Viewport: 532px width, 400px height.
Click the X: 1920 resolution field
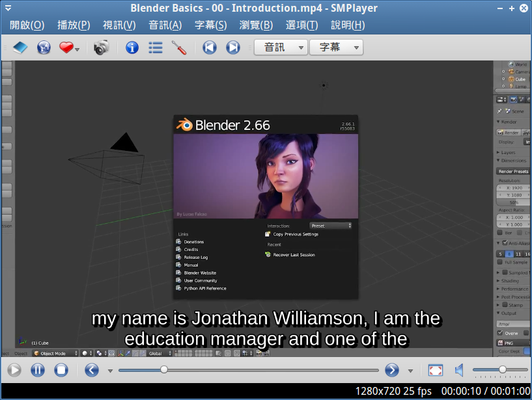pos(514,188)
